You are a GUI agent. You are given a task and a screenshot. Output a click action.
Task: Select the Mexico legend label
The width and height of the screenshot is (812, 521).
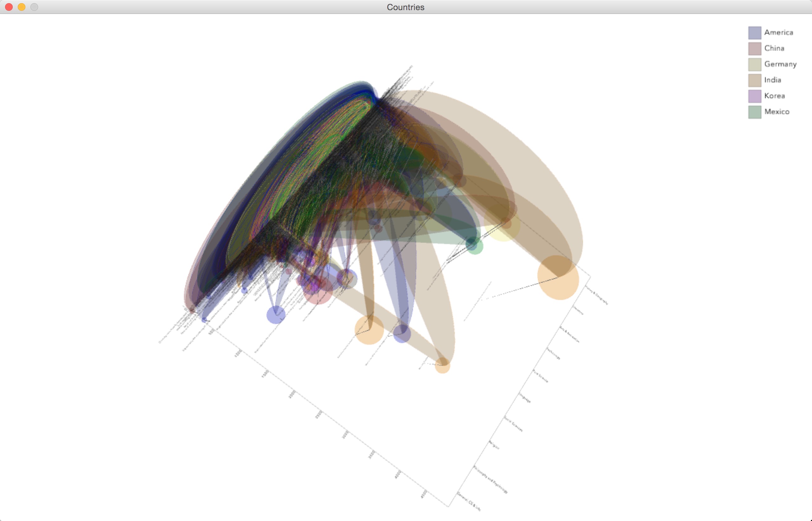[777, 112]
